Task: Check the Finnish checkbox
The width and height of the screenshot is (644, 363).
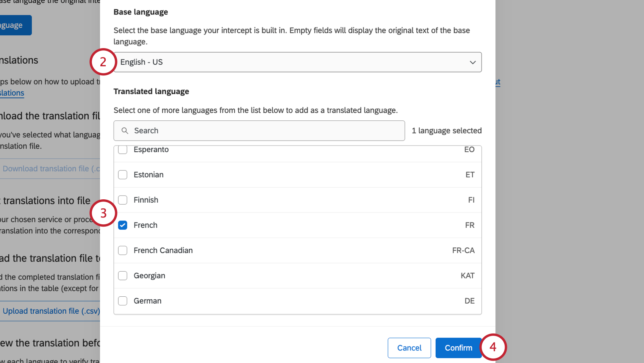Action: click(123, 200)
